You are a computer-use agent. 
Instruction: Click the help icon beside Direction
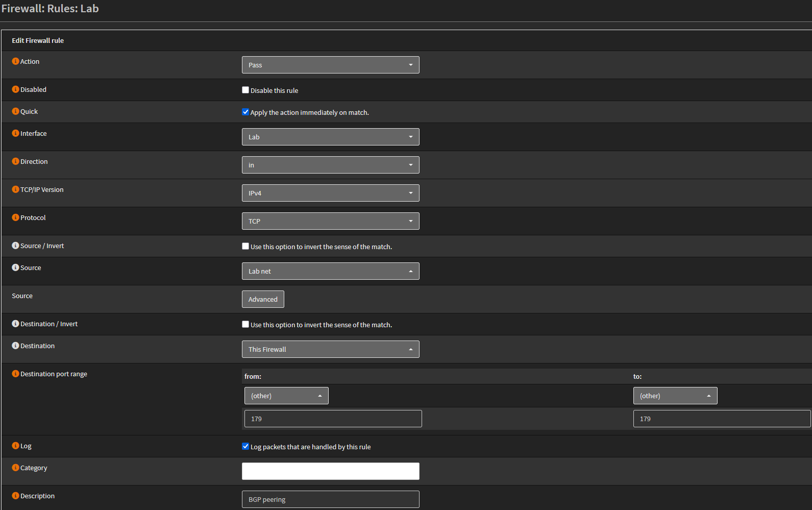click(x=15, y=161)
